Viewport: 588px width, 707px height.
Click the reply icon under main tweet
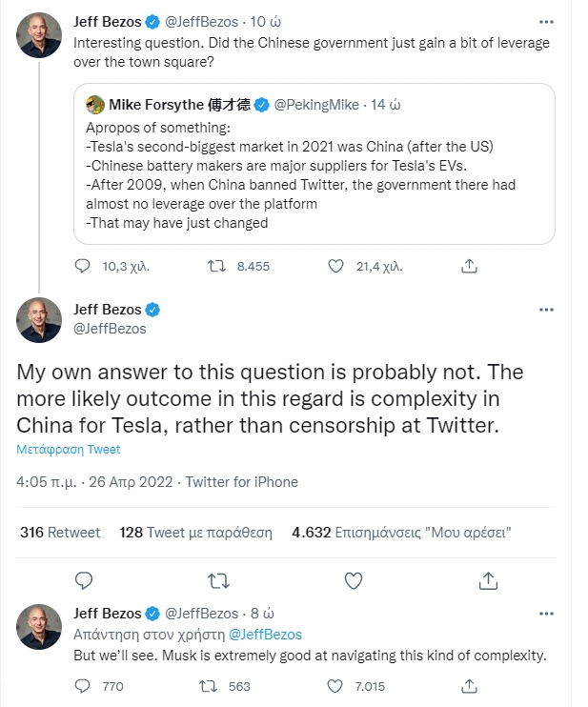click(83, 579)
